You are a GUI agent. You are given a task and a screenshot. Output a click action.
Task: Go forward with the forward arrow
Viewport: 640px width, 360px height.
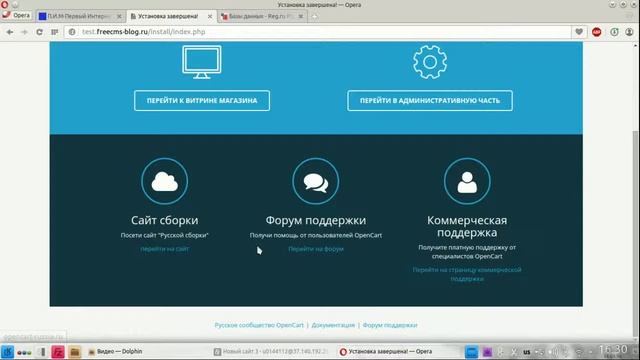point(24,32)
